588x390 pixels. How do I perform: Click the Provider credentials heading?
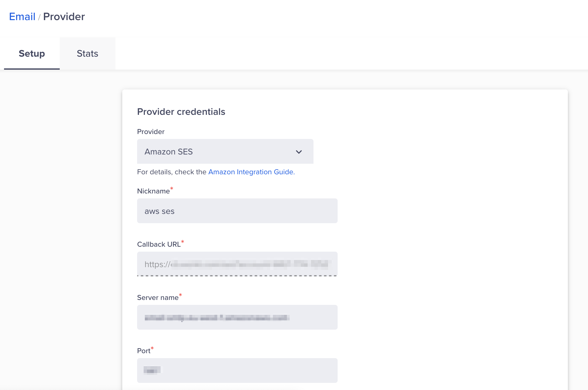coord(181,112)
